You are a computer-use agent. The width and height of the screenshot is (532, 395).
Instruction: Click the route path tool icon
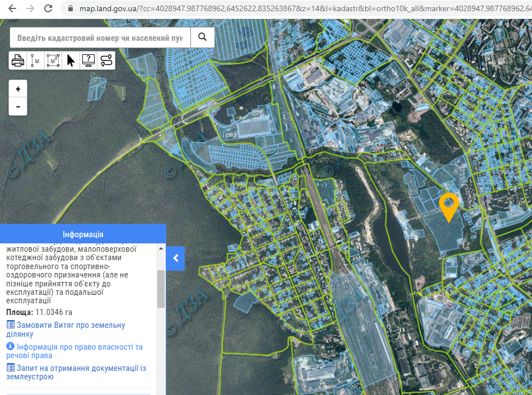[x=106, y=60]
